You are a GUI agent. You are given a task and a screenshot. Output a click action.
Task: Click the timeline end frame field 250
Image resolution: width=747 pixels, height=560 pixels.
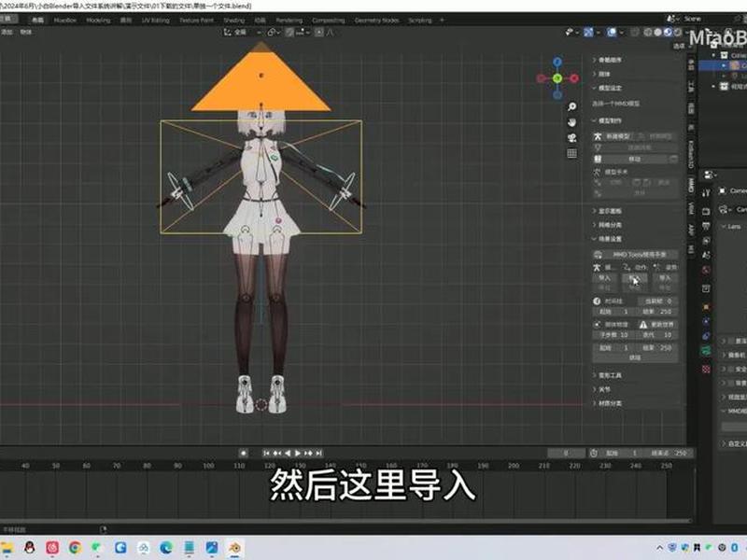click(669, 454)
